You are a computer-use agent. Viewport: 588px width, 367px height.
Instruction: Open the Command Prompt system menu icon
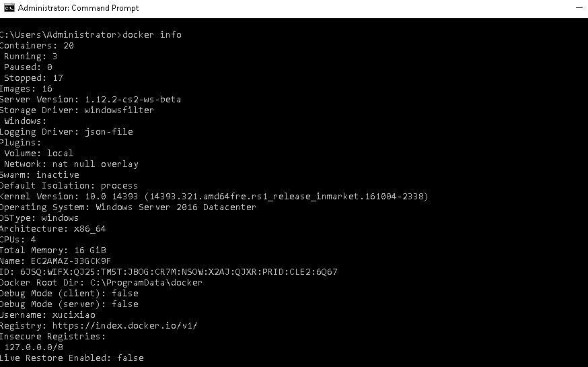pyautogui.click(x=9, y=8)
